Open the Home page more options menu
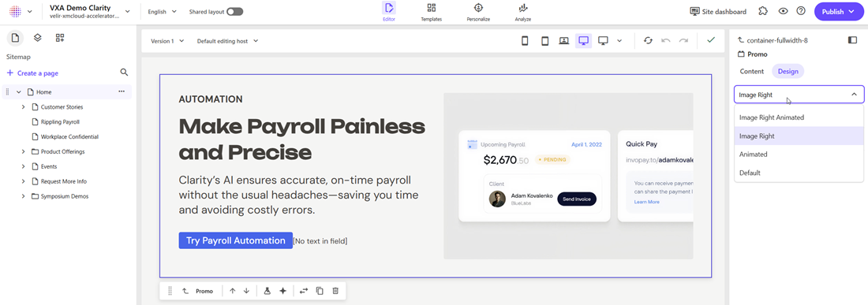Image resolution: width=868 pixels, height=305 pixels. tap(122, 91)
